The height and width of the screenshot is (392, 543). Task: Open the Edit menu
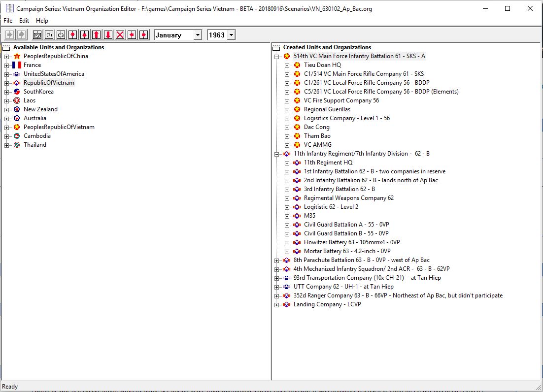point(24,21)
